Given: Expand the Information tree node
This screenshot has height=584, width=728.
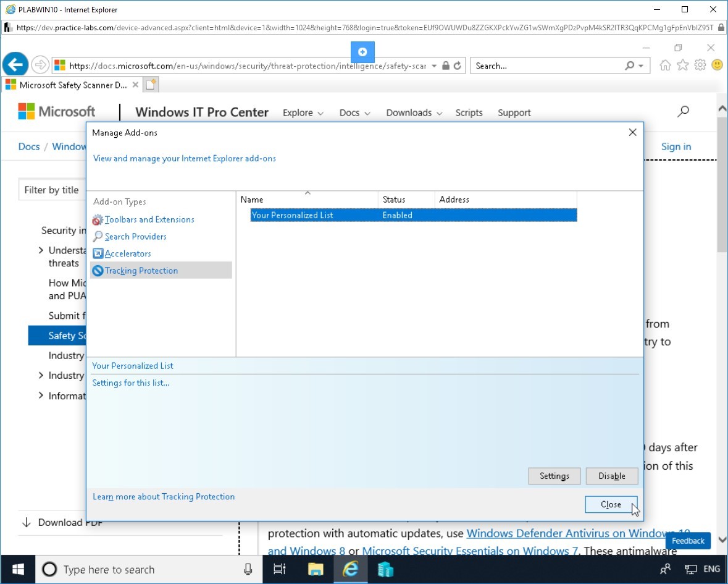Looking at the screenshot, I should (41, 396).
